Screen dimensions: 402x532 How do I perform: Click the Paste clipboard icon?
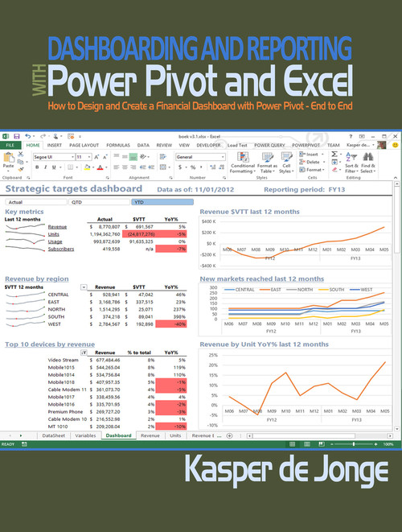point(9,158)
